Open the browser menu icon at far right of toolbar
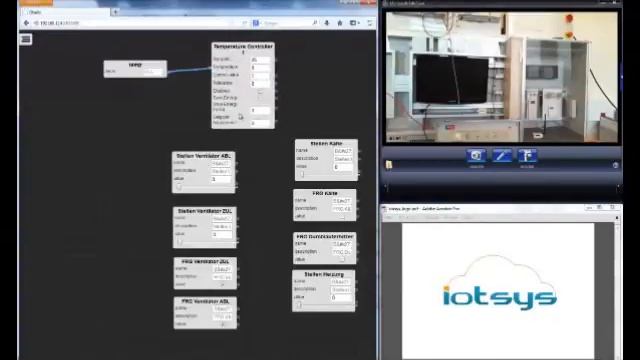The image size is (640, 360). click(x=369, y=23)
